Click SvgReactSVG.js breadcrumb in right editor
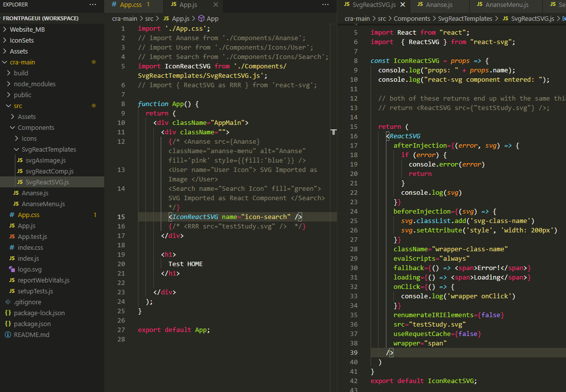The width and height of the screenshot is (566, 392). coord(528,19)
